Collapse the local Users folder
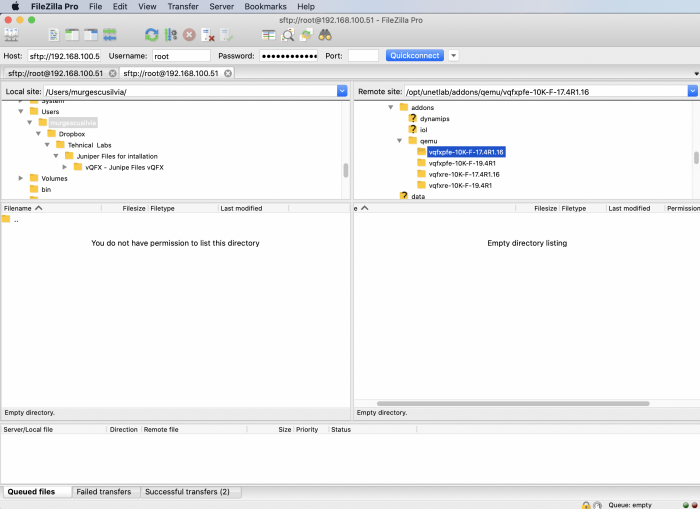The width and height of the screenshot is (700, 509). click(x=21, y=111)
